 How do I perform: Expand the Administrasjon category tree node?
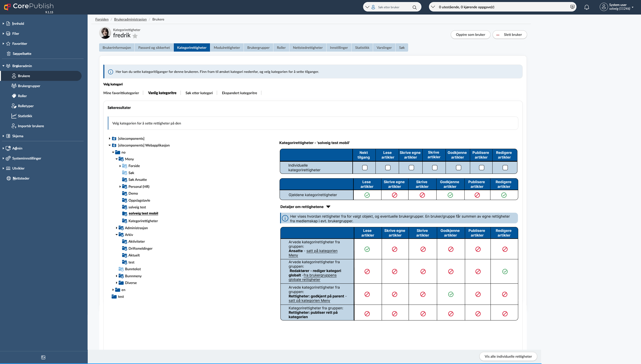[116, 228]
